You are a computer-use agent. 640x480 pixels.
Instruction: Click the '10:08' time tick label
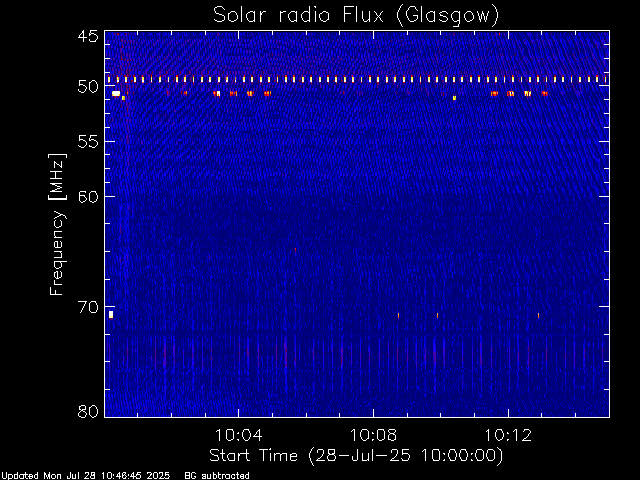(x=373, y=435)
